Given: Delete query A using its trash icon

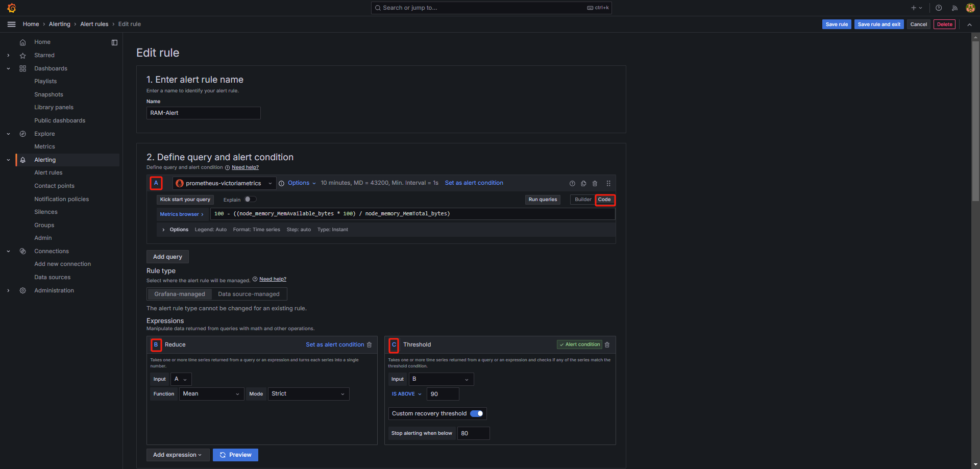Looking at the screenshot, I should [x=595, y=184].
